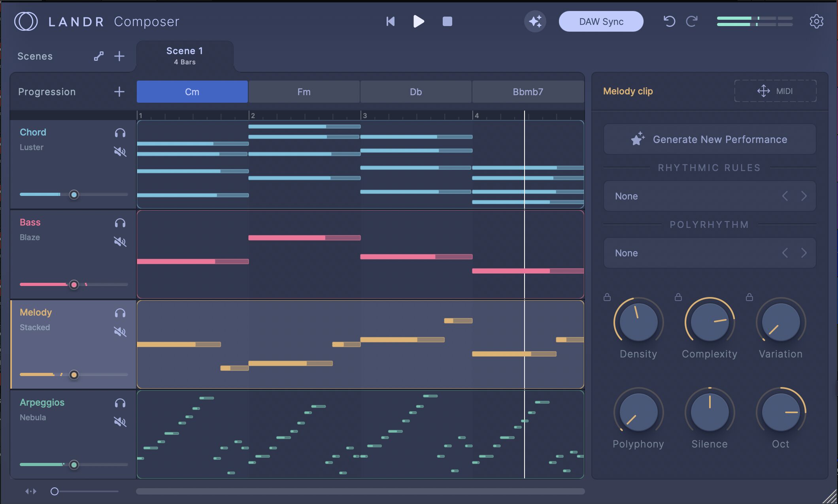
Task: Solo the Chord track with headphones
Action: (120, 133)
